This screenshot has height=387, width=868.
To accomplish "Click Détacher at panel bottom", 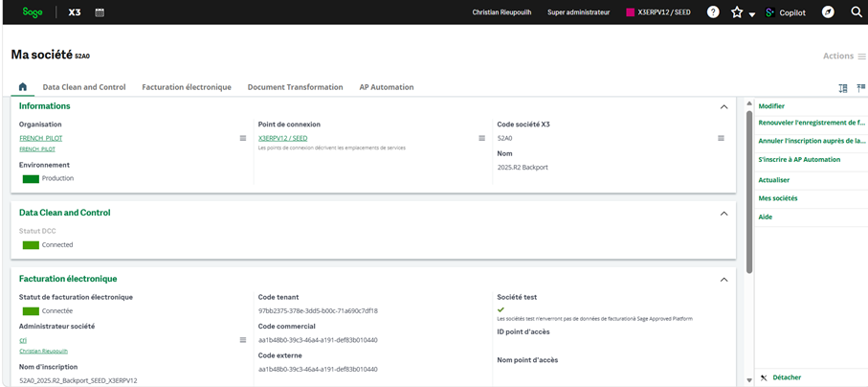I will coord(787,377).
